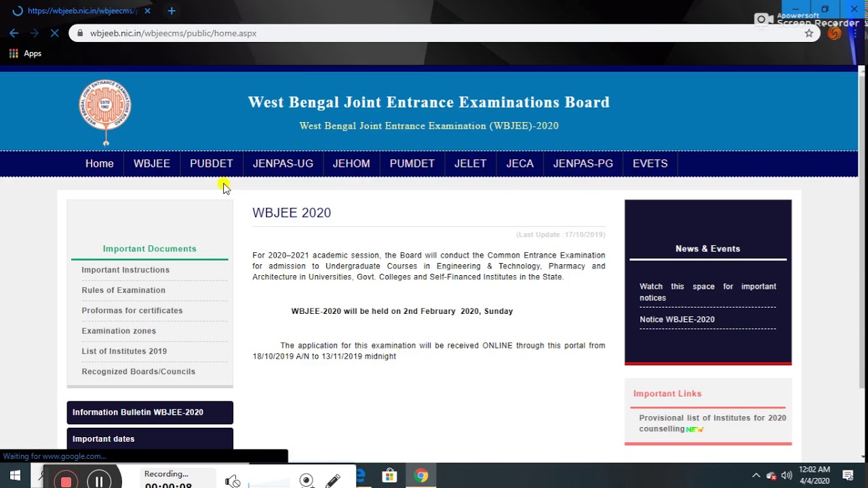This screenshot has height=488, width=868.
Task: Open the JECA menu item
Action: 520,163
